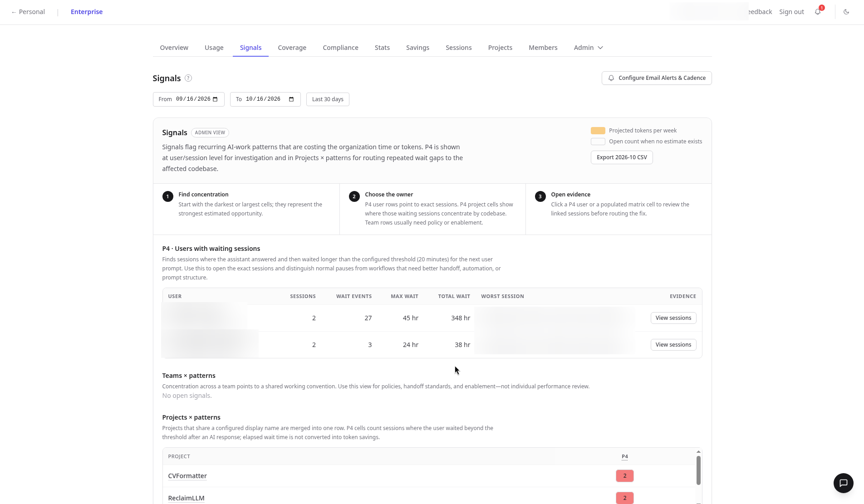Click the Enterprise link
This screenshot has height=504, width=864.
tap(87, 12)
